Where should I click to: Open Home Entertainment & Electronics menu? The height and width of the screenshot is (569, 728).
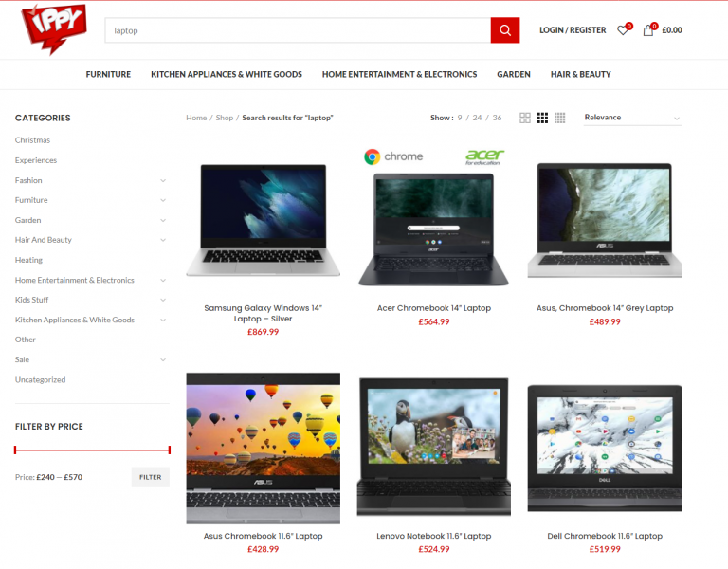point(399,74)
